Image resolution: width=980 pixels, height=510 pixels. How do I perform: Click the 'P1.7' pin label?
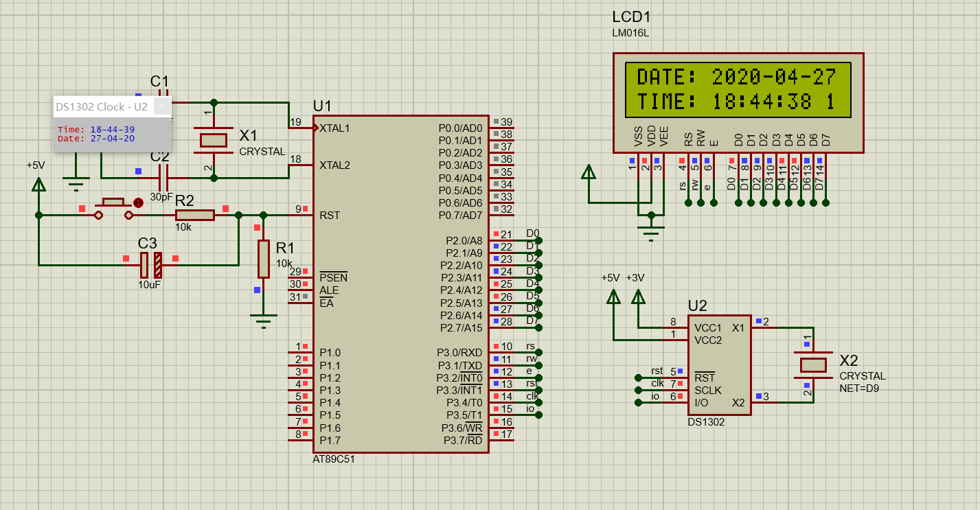coord(330,440)
